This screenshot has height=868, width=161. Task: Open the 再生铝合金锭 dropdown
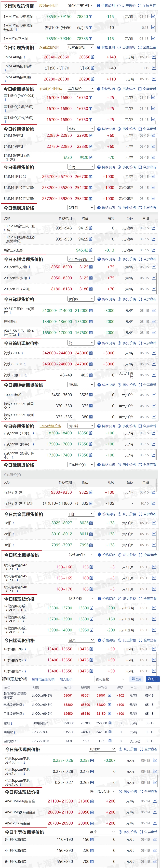point(102,791)
